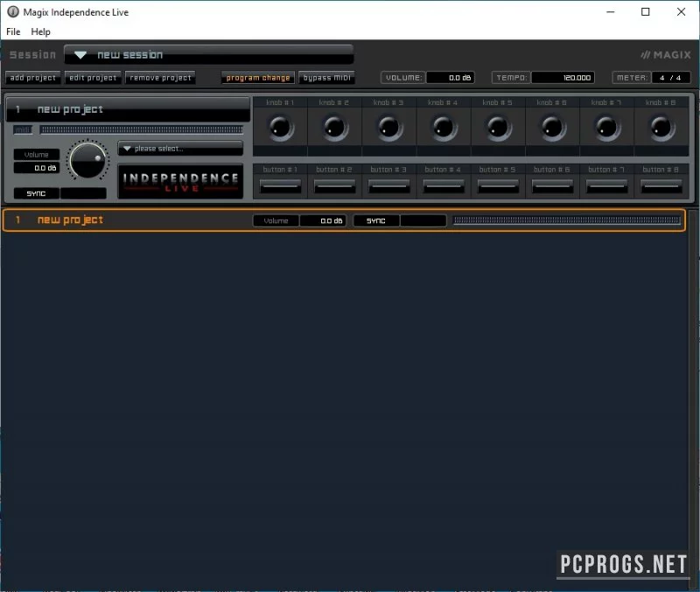
Task: Click the master volume value field
Action: pyautogui.click(x=450, y=78)
